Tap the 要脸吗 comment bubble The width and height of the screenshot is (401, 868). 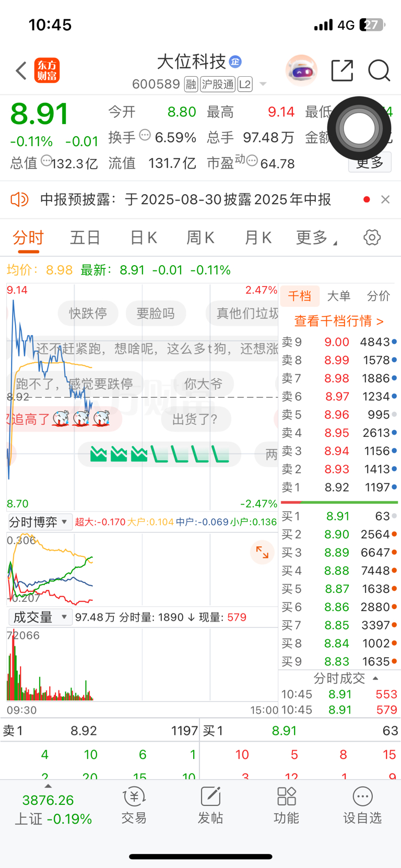pyautogui.click(x=156, y=313)
